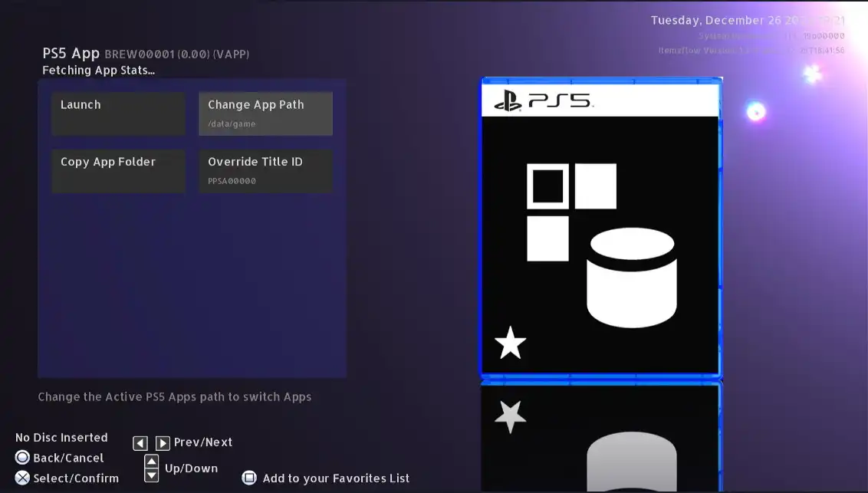The height and width of the screenshot is (493, 868).
Task: Click the right arrow Next icon
Action: (x=163, y=443)
